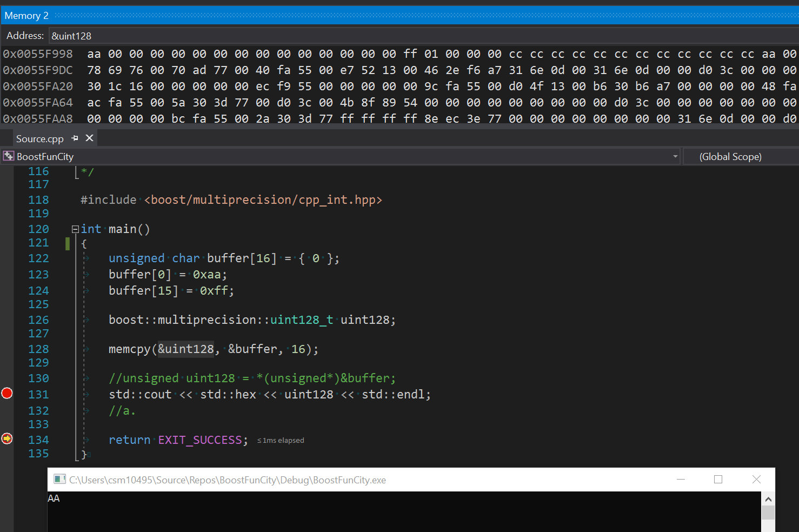Click buffer[15] = 0xff statement
799x532 pixels.
click(171, 291)
